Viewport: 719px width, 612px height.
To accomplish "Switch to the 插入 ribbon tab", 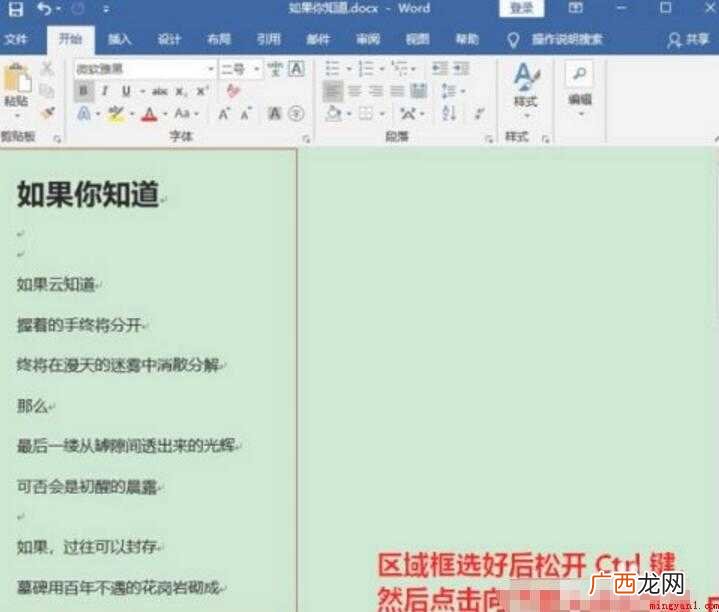I will point(119,39).
